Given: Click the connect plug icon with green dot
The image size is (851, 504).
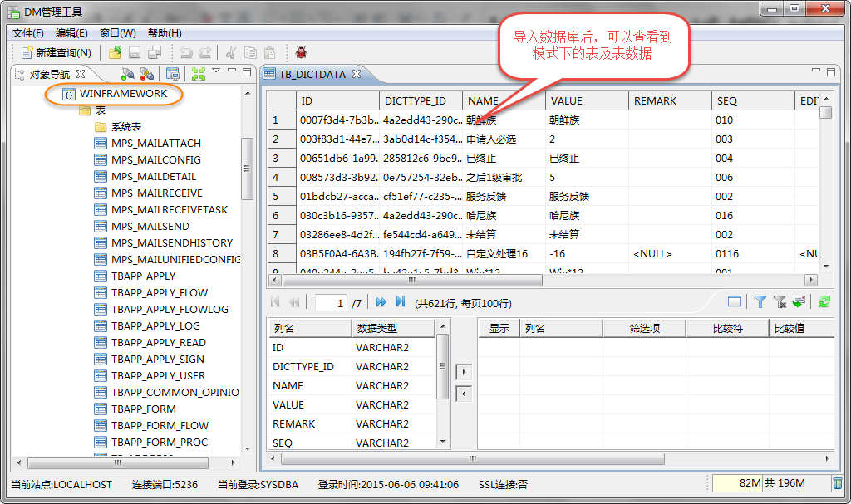Looking at the screenshot, I should click(127, 73).
